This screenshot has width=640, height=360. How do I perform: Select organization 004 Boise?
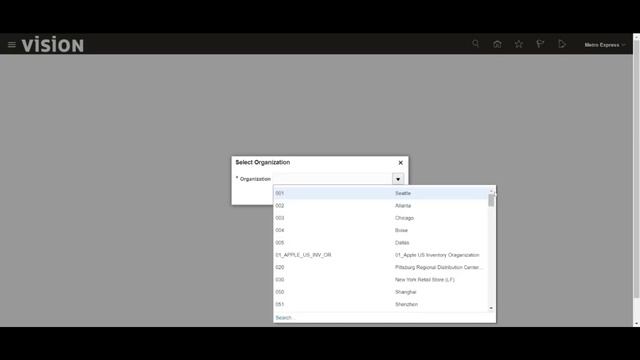(x=381, y=230)
